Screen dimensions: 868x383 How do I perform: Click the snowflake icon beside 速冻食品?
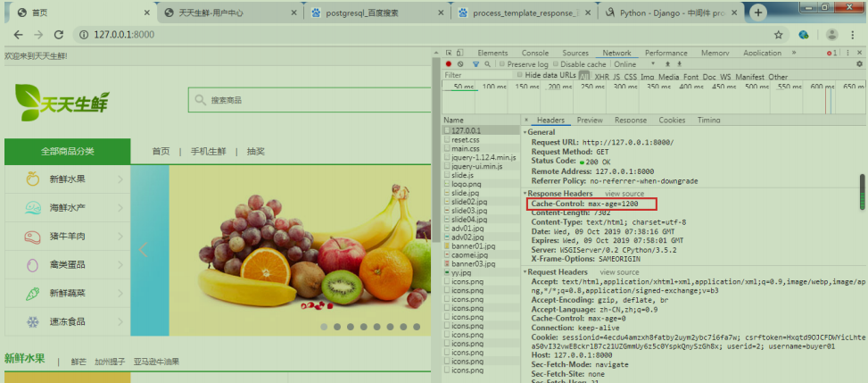click(x=33, y=321)
